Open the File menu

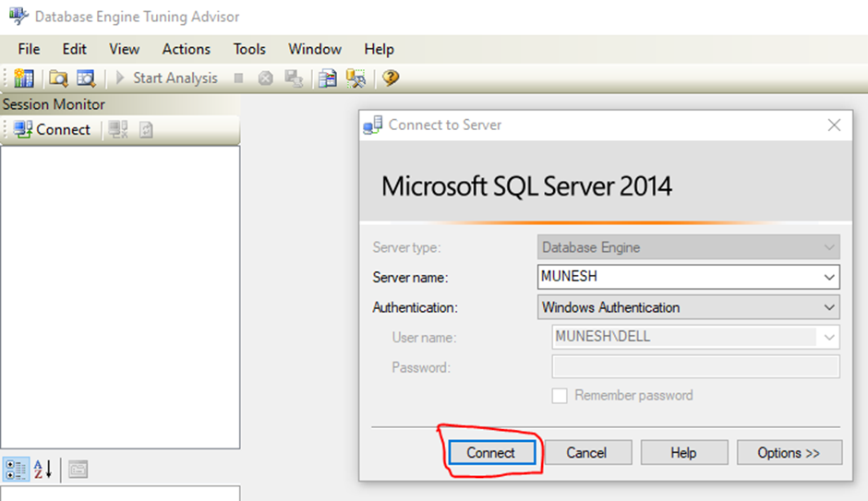(x=29, y=49)
